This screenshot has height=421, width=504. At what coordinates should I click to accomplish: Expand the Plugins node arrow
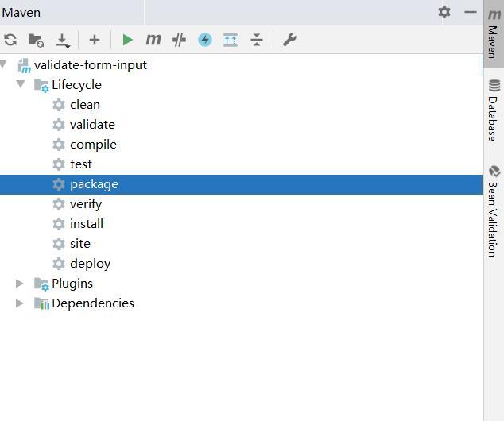click(x=20, y=284)
